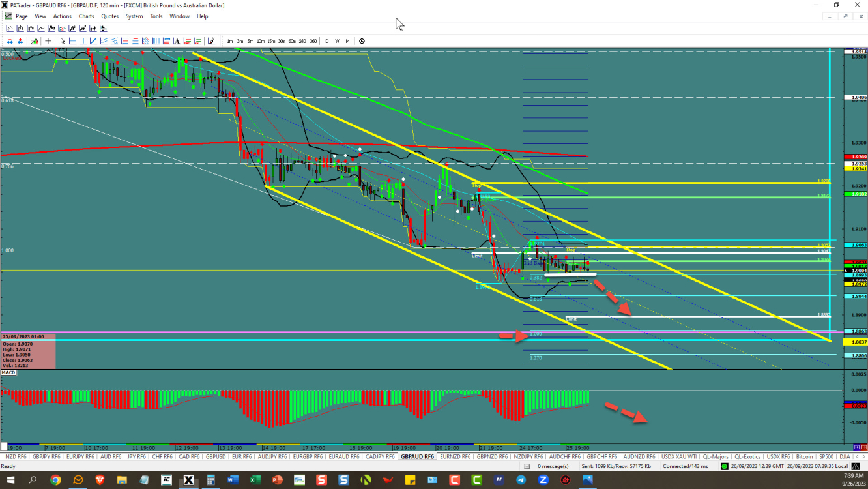Select the line chart style icon
The width and height of the screenshot is (868, 489).
point(41,28)
